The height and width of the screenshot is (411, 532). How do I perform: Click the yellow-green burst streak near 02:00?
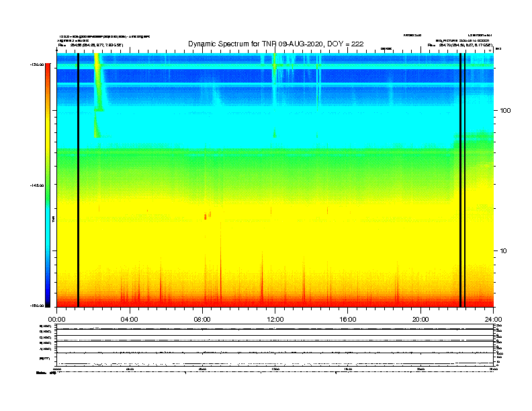coord(98,81)
